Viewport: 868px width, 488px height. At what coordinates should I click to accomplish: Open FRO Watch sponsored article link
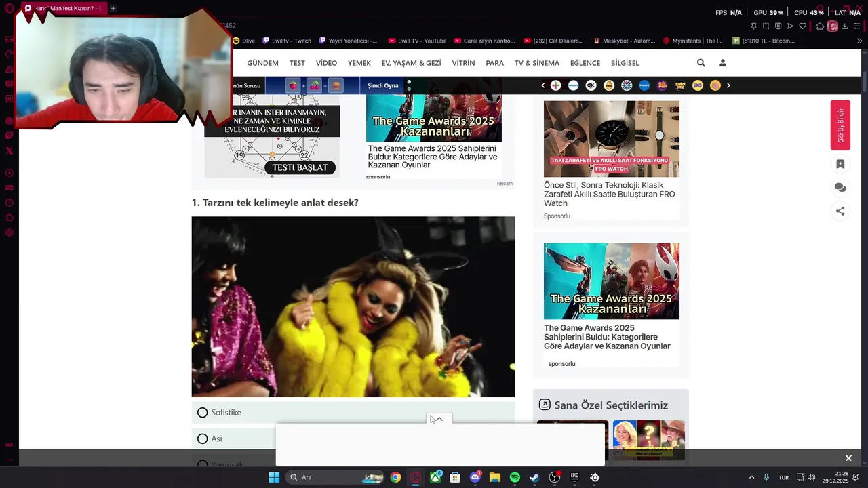pyautogui.click(x=609, y=194)
